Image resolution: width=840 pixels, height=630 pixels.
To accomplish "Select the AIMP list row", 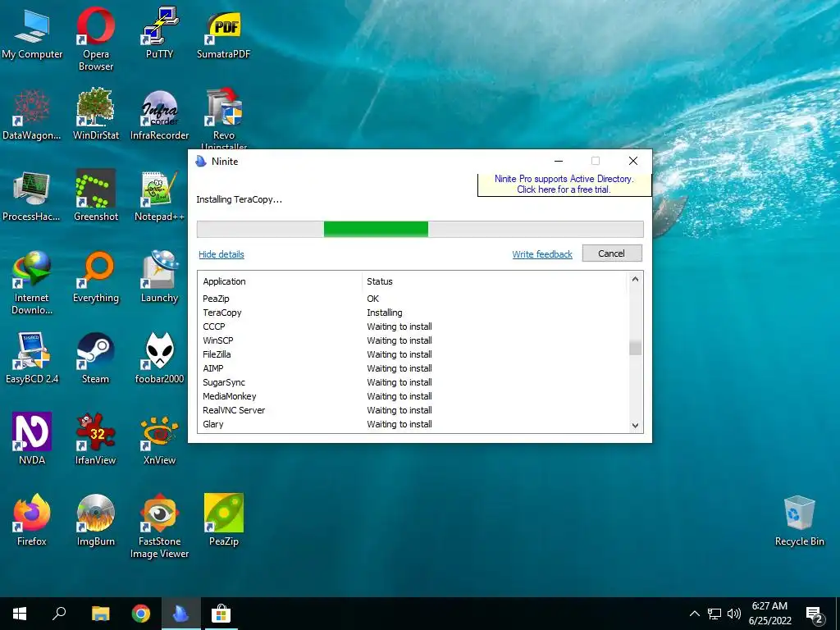I will tap(413, 368).
